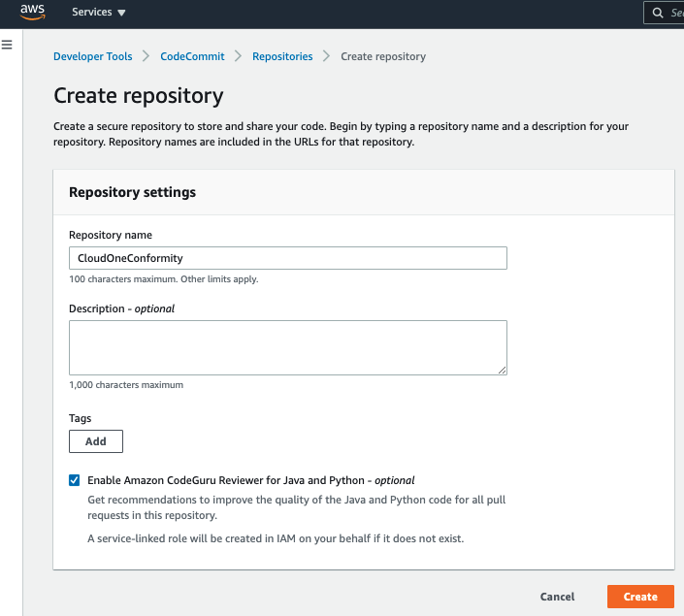Add a new tag with Add button
Screen dimensions: 684x616
pyautogui.click(x=96, y=441)
